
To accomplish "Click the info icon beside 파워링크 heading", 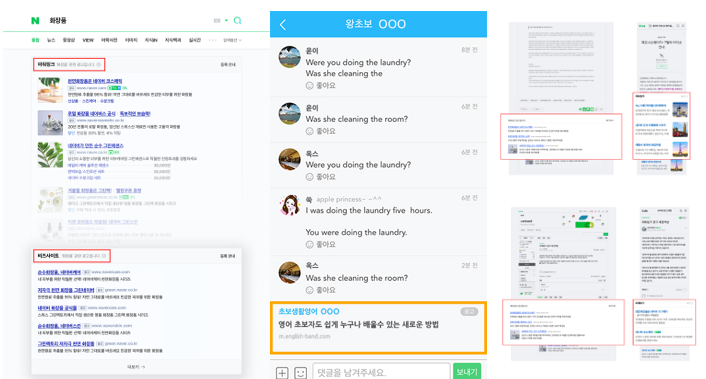I will [99, 65].
